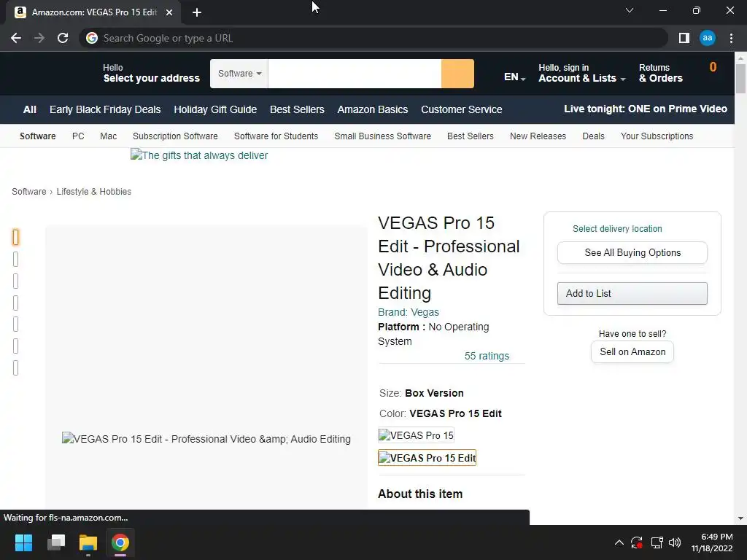Image resolution: width=747 pixels, height=560 pixels.
Task: Click inside the Amazon search field
Action: click(x=355, y=74)
